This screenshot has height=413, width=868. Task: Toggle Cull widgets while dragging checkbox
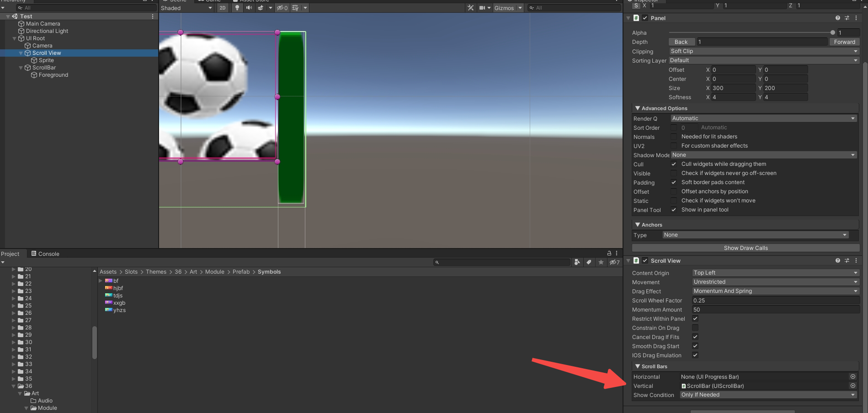coord(674,164)
